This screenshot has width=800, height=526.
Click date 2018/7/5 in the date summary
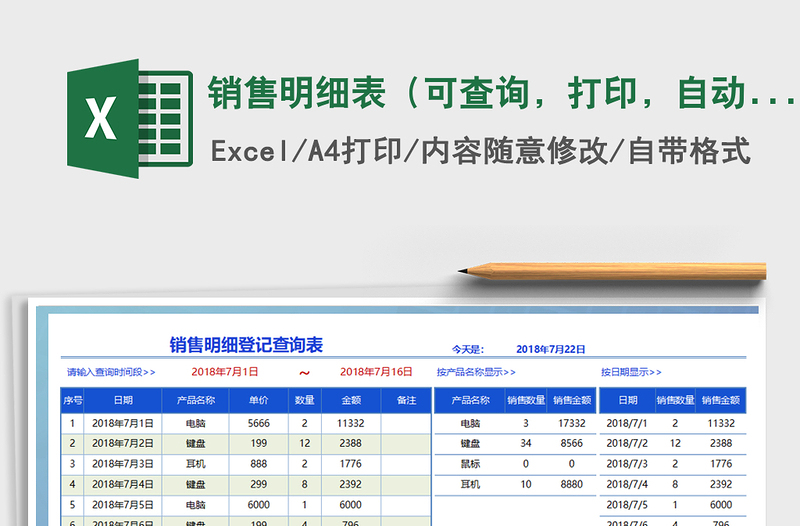pos(627,505)
